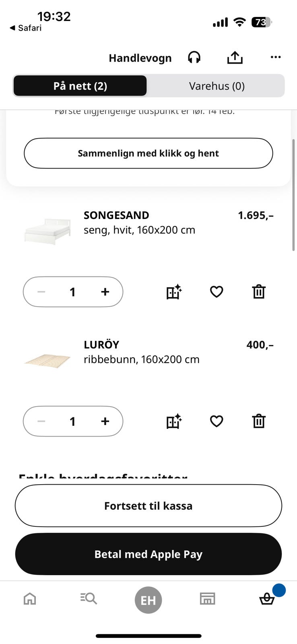Go to the home tab
Image resolution: width=297 pixels, height=644 pixels.
30,599
